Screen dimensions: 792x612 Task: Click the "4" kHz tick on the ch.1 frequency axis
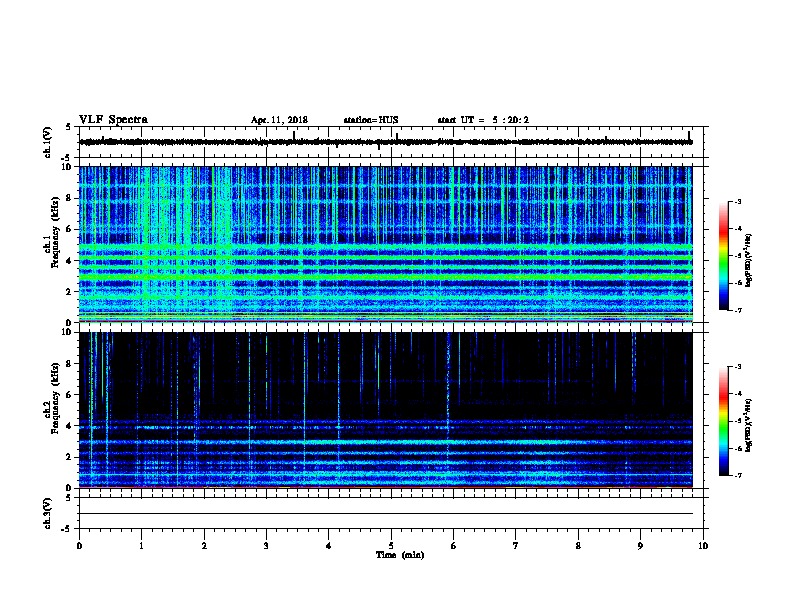click(70, 261)
